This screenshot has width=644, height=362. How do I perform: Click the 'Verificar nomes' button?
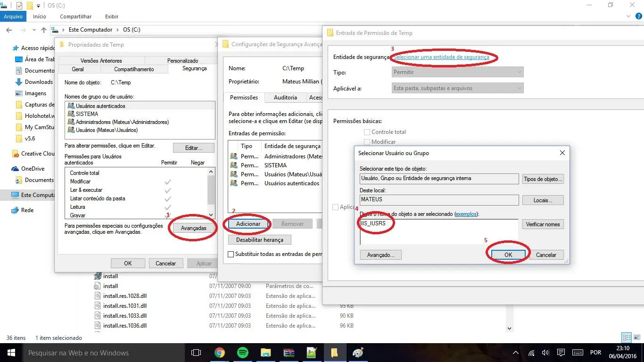[x=543, y=224]
